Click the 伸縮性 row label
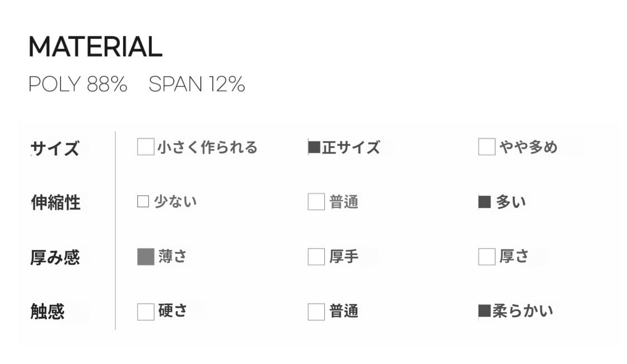 click(x=56, y=203)
